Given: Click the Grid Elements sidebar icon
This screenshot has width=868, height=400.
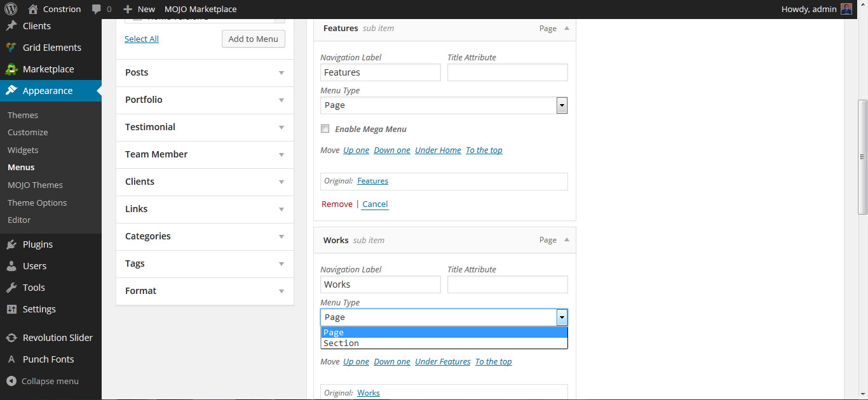Looking at the screenshot, I should (x=11, y=48).
